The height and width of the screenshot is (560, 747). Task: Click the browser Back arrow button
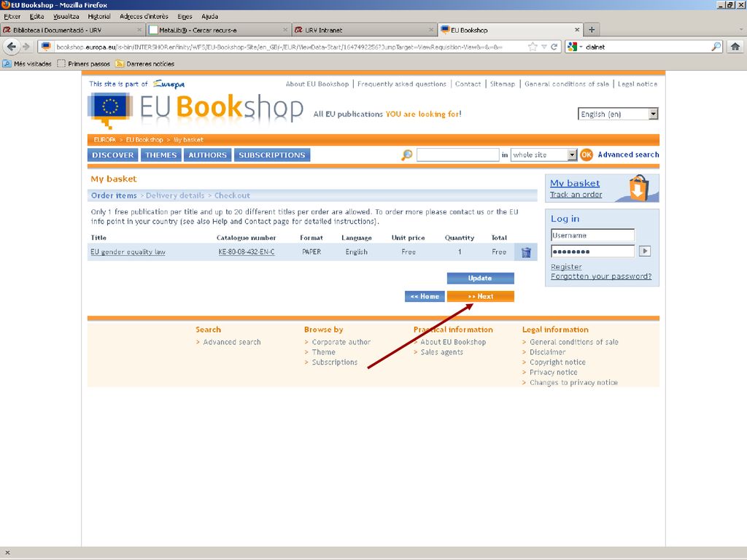(x=12, y=46)
